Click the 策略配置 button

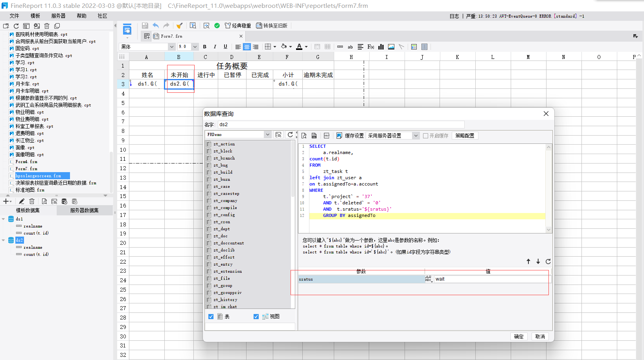point(465,136)
